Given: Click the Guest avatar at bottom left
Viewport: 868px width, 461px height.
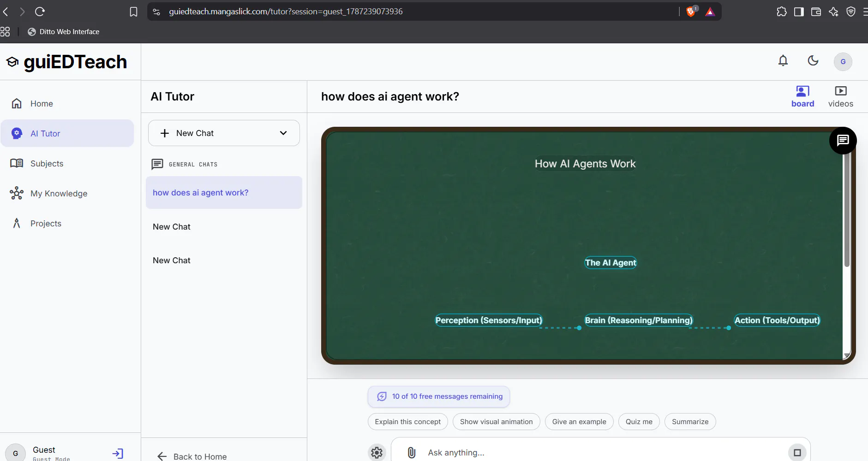Looking at the screenshot, I should click(15, 453).
